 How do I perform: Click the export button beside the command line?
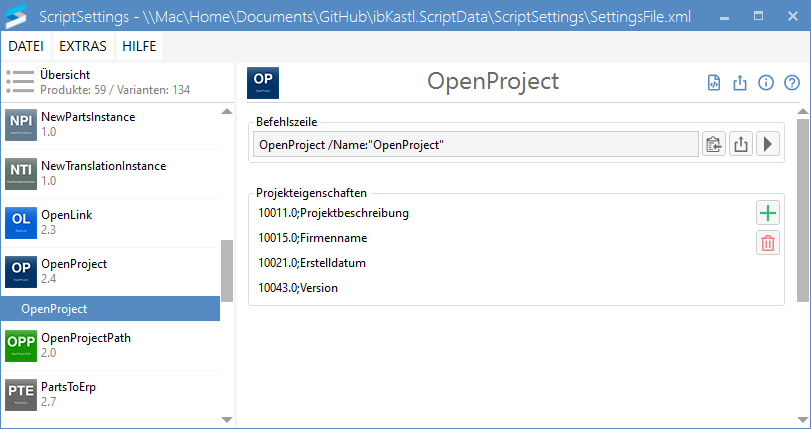click(x=741, y=145)
